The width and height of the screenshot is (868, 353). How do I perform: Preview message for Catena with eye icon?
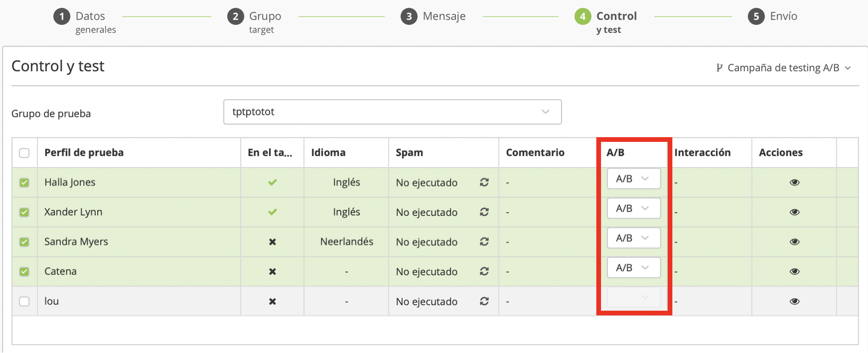pyautogui.click(x=795, y=271)
